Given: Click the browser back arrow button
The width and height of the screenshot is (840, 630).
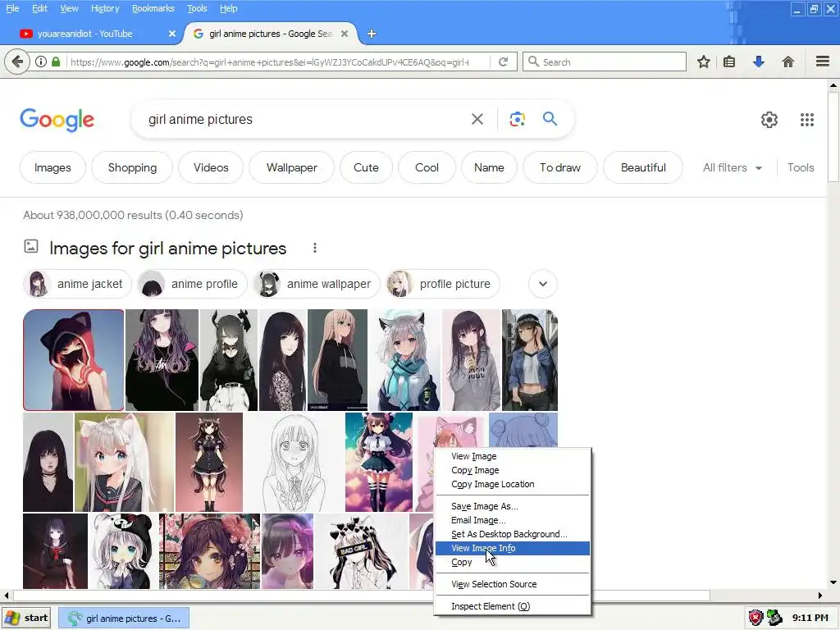Looking at the screenshot, I should pos(17,62).
